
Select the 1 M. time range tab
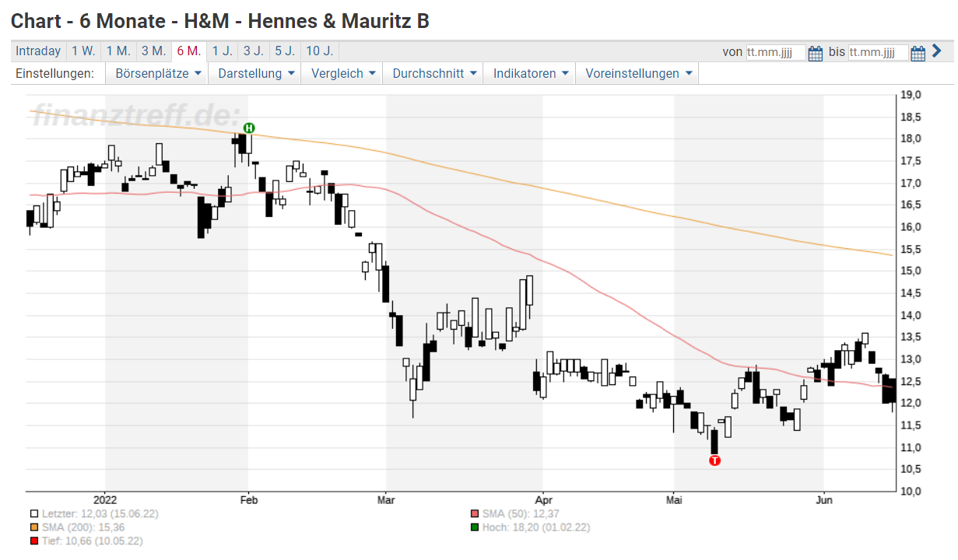point(118,51)
